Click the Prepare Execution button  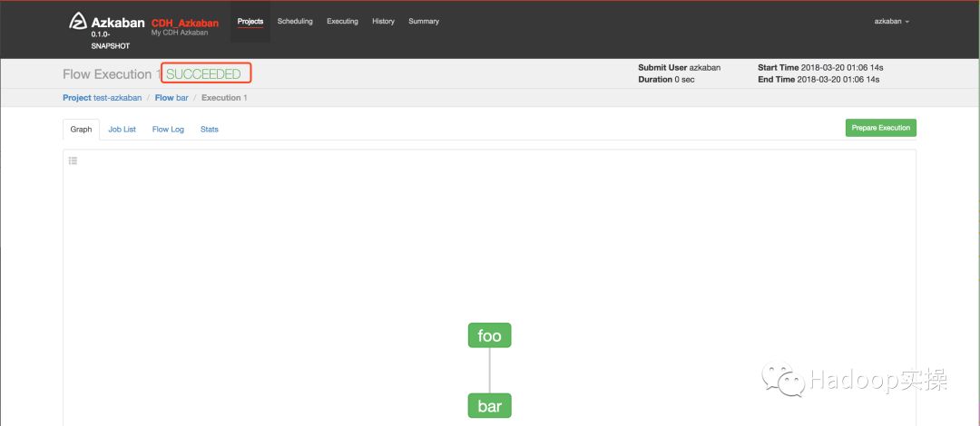click(x=880, y=128)
